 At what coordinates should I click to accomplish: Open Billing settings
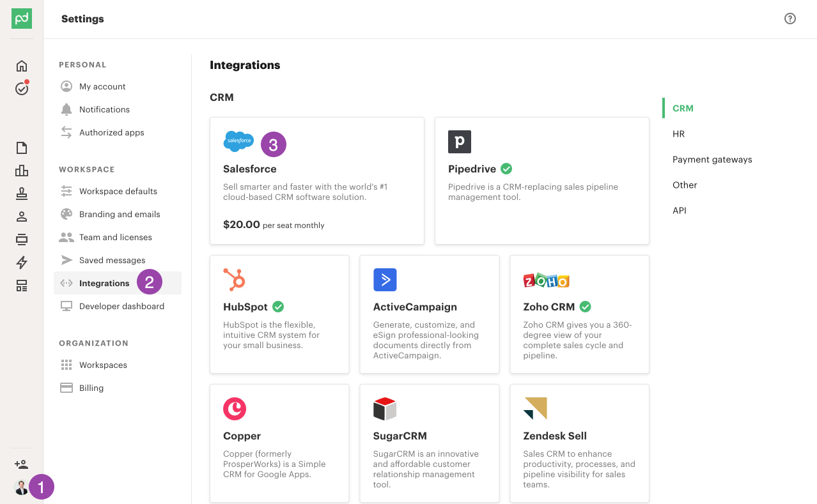tap(91, 388)
